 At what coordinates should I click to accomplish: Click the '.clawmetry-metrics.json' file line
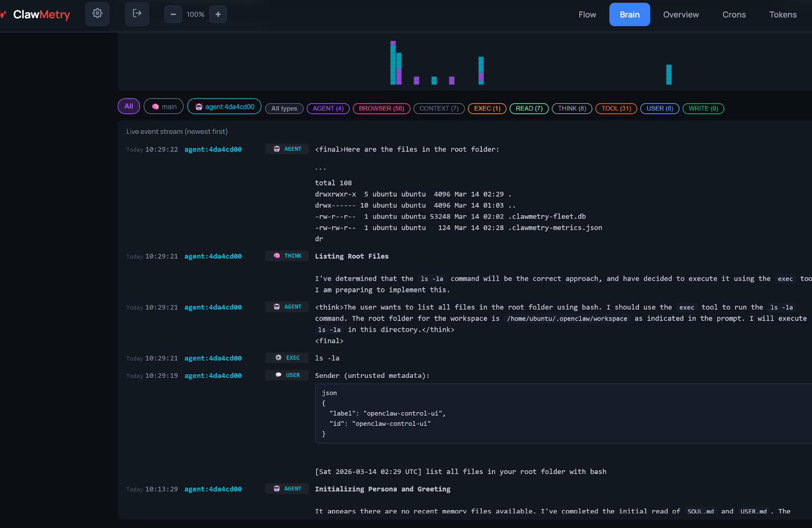[x=458, y=228]
